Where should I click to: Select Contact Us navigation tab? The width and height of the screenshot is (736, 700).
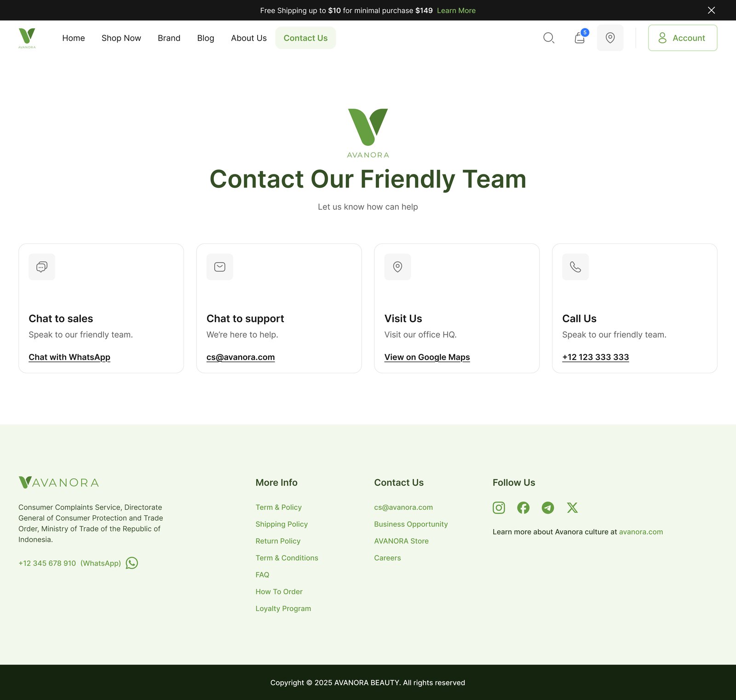click(x=305, y=38)
